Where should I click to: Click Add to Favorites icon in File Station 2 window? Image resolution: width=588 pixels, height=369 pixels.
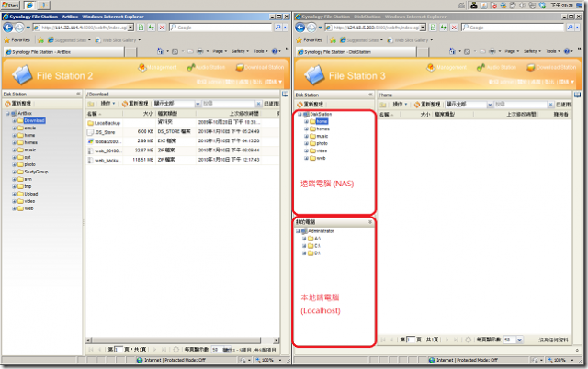[x=40, y=40]
